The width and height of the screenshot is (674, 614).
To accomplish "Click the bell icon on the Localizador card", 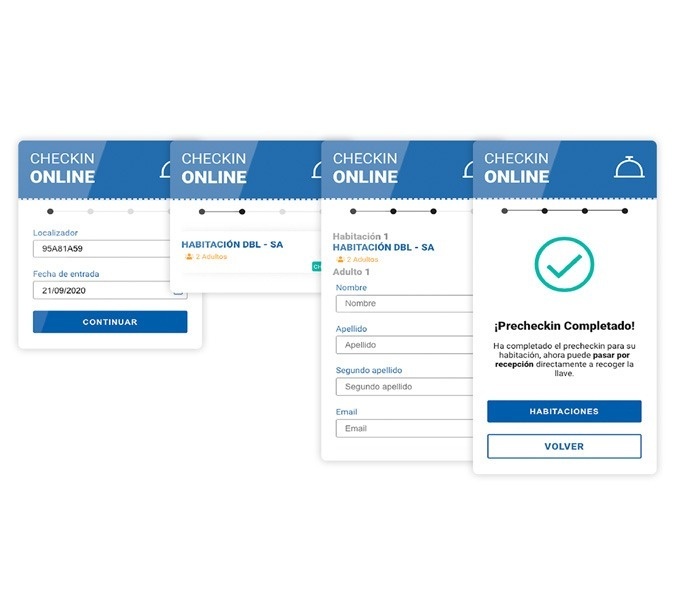I will pyautogui.click(x=165, y=169).
